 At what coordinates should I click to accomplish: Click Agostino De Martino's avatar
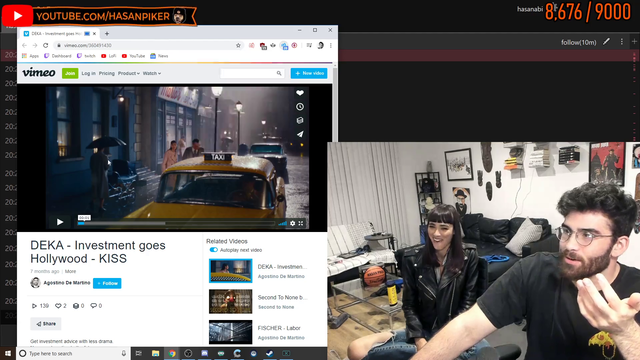[x=36, y=282]
